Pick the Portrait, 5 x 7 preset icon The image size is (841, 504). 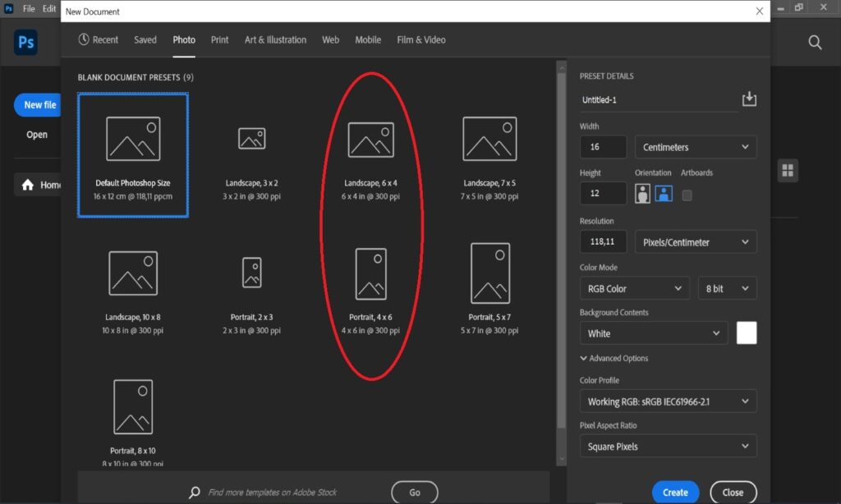pyautogui.click(x=489, y=273)
